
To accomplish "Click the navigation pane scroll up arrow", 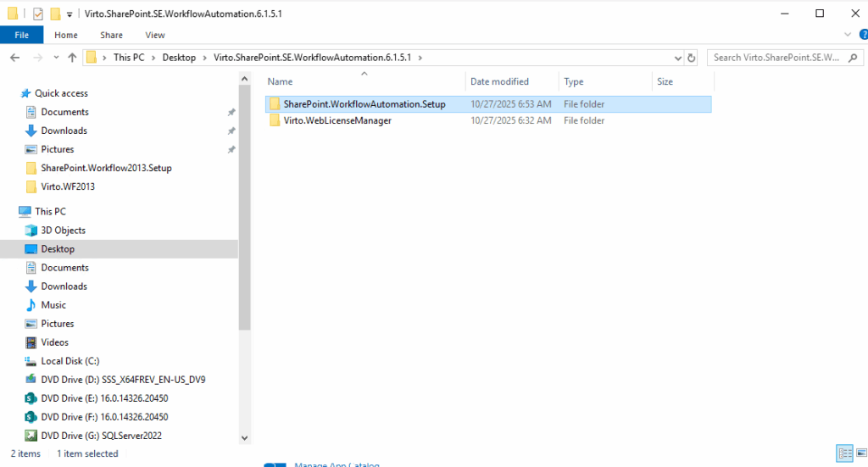I will 245,79.
